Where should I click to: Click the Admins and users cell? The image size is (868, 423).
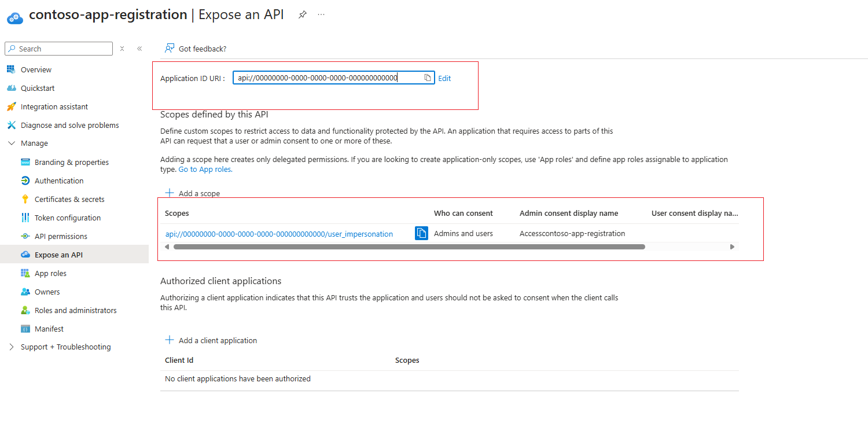[464, 234]
